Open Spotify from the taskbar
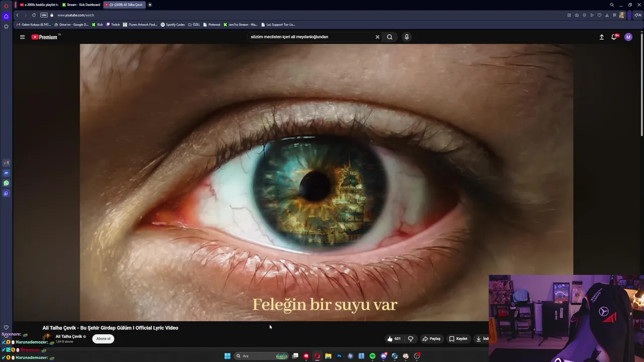 372,356
